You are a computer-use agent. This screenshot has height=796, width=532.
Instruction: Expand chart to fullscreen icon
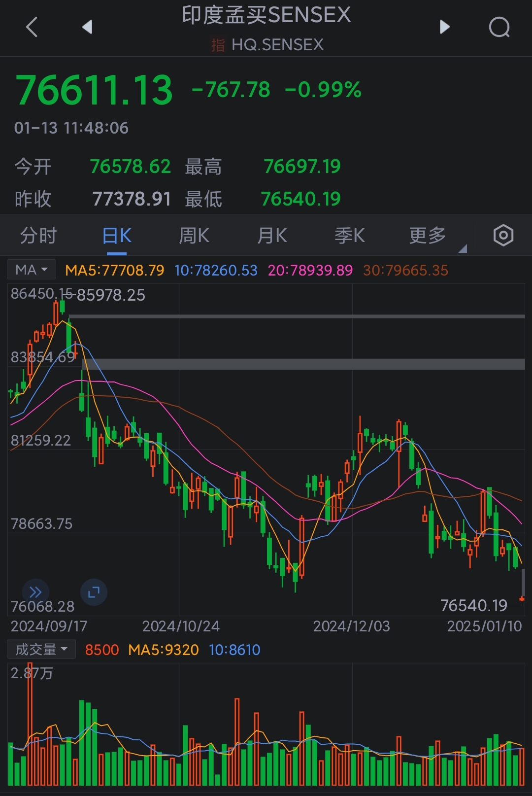pos(94,592)
